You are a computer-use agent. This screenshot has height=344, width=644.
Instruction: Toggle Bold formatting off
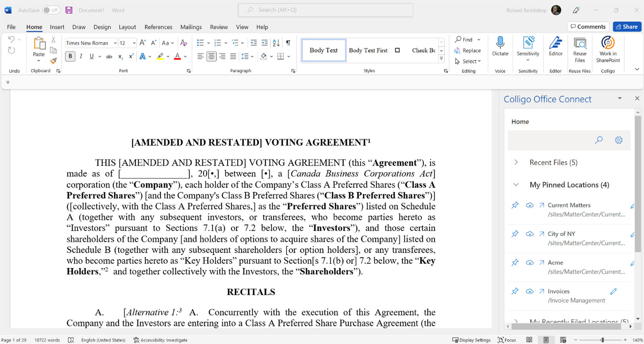[x=70, y=57]
